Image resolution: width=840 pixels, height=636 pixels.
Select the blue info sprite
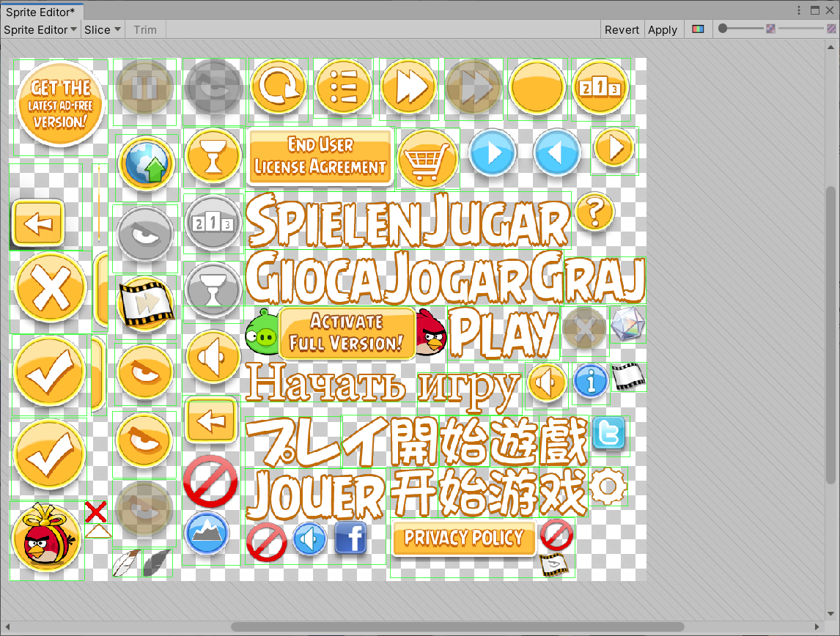(590, 381)
